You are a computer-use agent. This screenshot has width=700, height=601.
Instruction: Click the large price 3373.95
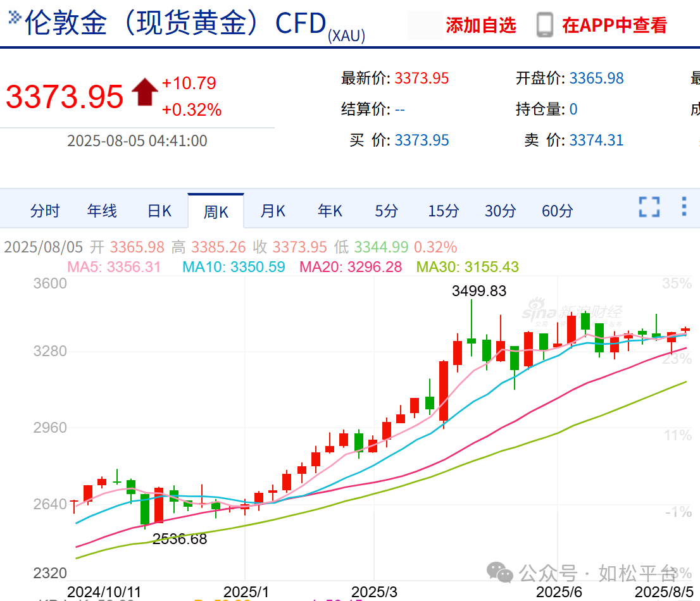65,96
